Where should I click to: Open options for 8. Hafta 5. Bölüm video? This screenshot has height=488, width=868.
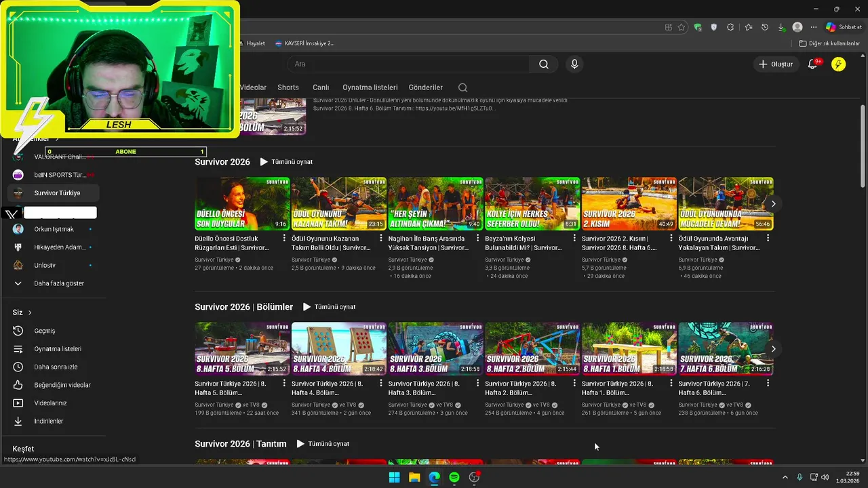(284, 384)
